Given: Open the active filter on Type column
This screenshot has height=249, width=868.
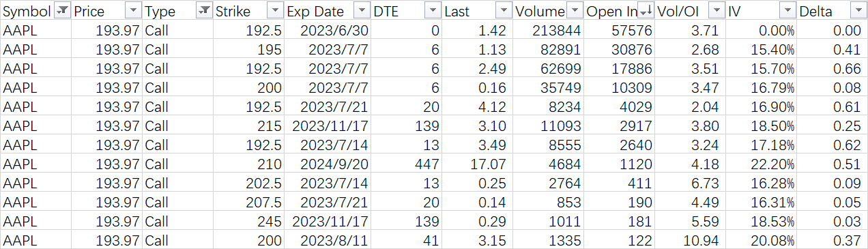Looking at the screenshot, I should (x=203, y=11).
